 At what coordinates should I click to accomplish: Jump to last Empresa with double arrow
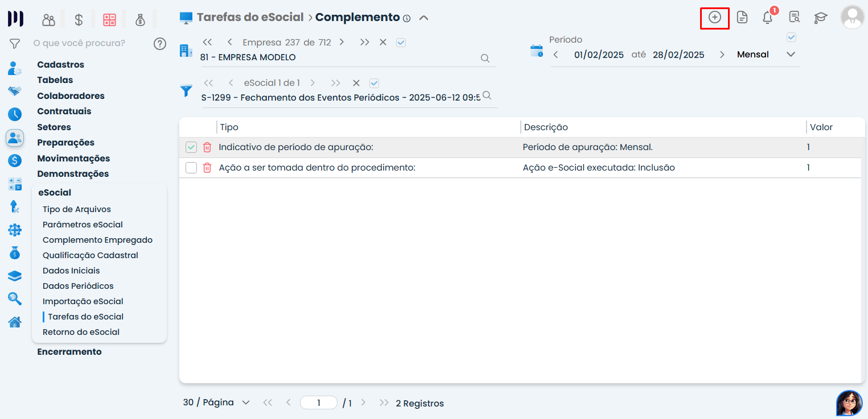(x=364, y=42)
